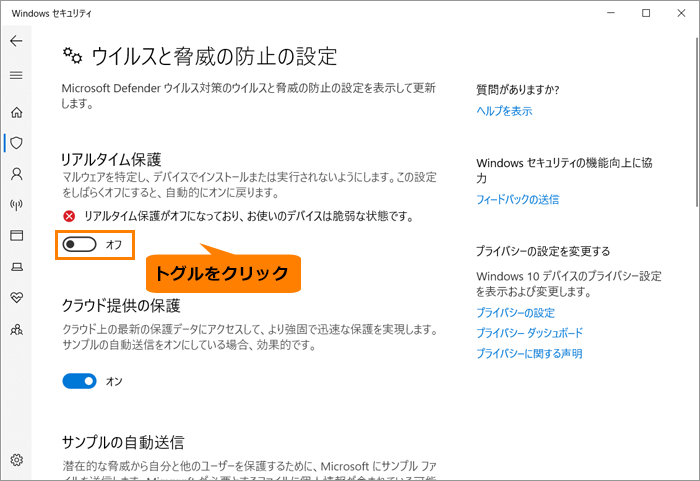Open プライバシー ダッシュボード link
Viewport: 700px width, 481px height.
(x=529, y=333)
